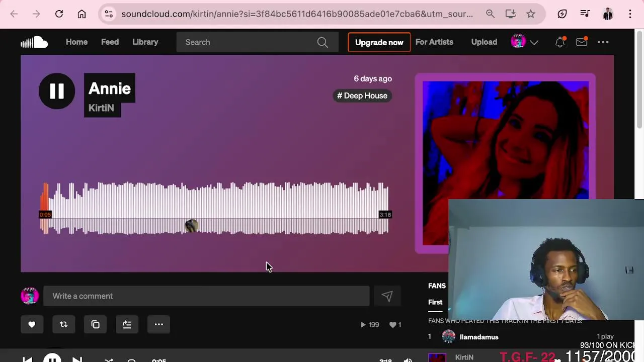Open the browser media control icon
This screenshot has width=644, height=362.
pyautogui.click(x=585, y=14)
